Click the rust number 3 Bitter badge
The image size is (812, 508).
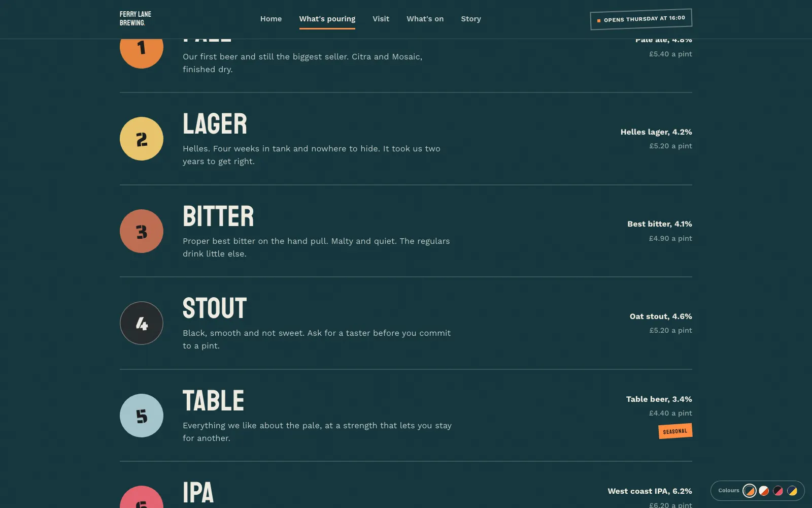(142, 231)
